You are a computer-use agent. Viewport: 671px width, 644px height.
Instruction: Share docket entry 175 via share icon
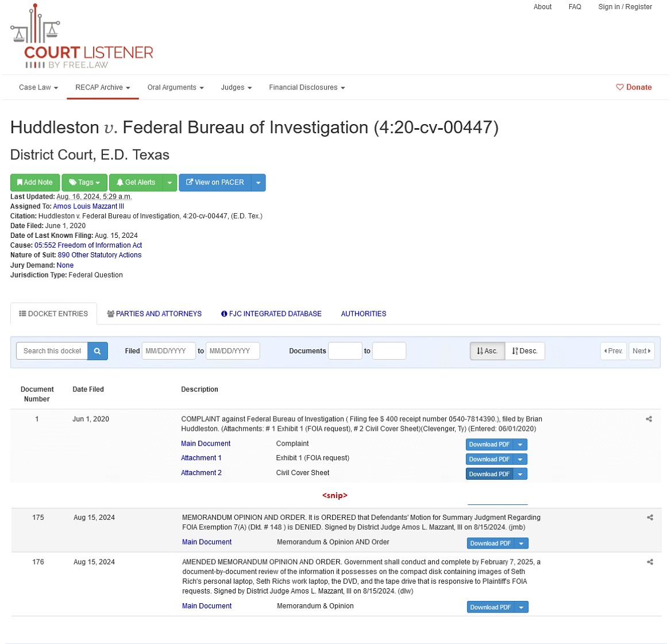click(x=650, y=518)
